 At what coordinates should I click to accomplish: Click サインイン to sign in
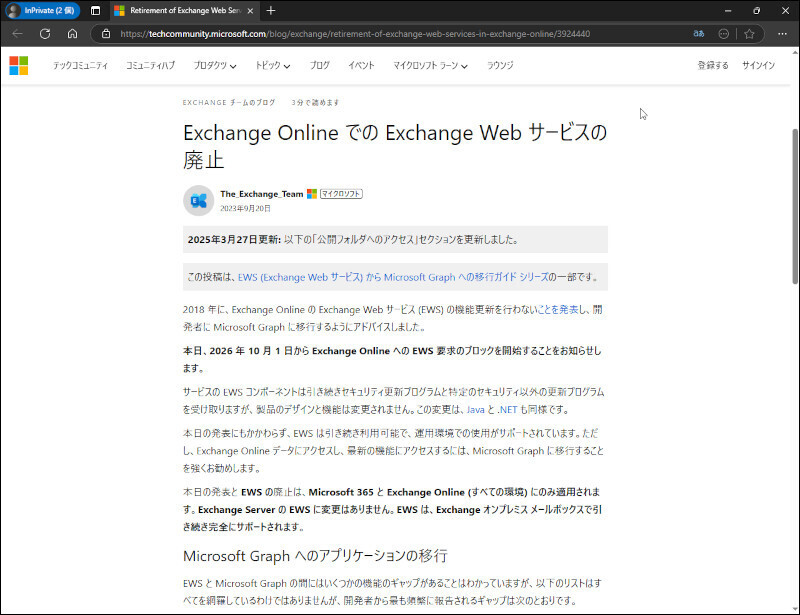click(758, 65)
